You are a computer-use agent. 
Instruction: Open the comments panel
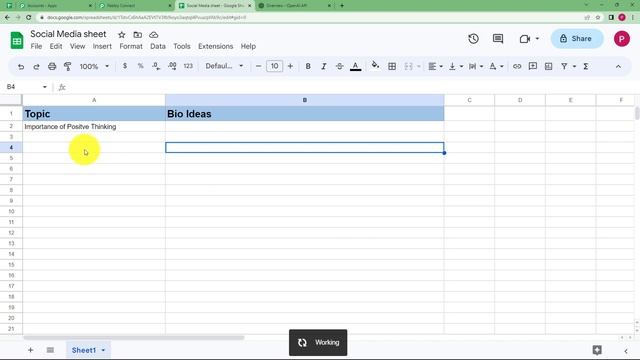click(498, 39)
